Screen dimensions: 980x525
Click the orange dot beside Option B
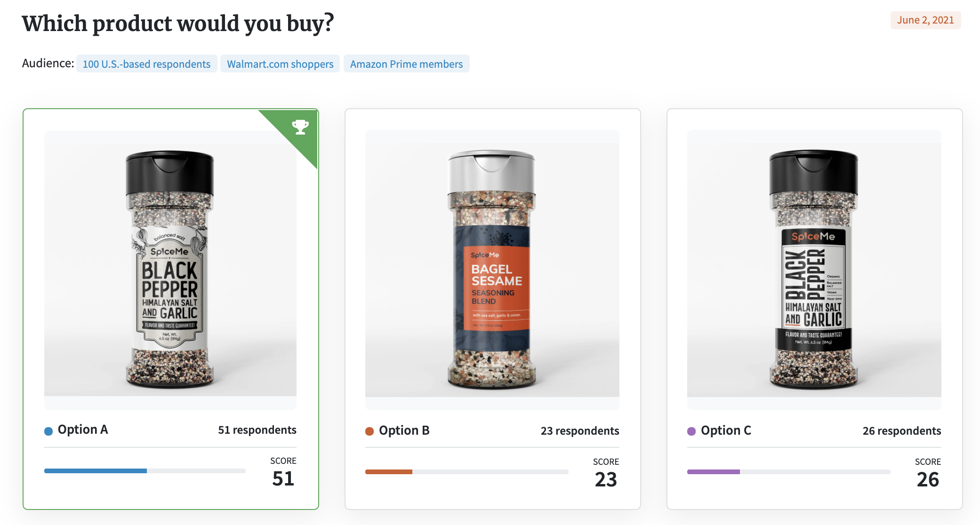pos(370,431)
